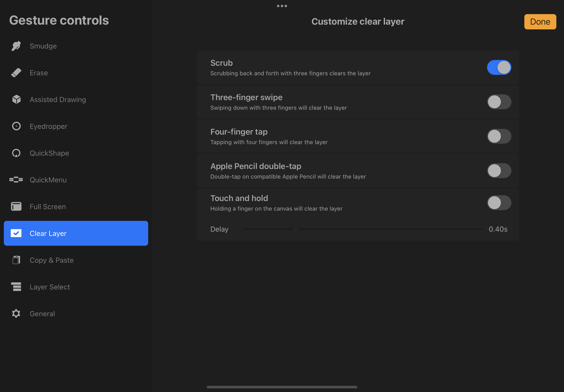
Task: Tap the three-dot menu at top
Action: [x=282, y=6]
